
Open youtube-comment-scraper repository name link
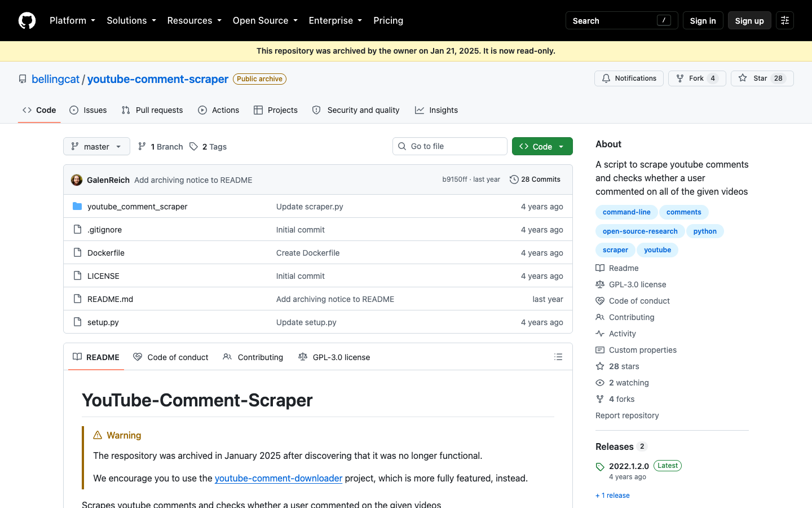tap(158, 79)
